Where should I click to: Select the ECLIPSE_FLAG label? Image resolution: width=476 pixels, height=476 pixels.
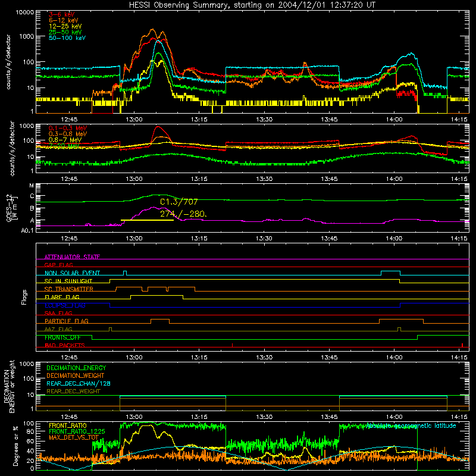[x=65, y=305]
